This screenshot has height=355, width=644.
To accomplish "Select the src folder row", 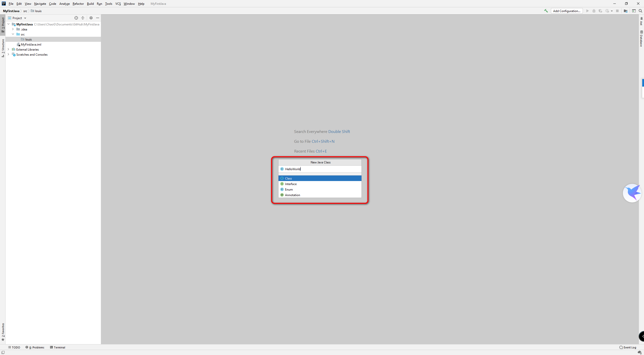I will pos(53,34).
